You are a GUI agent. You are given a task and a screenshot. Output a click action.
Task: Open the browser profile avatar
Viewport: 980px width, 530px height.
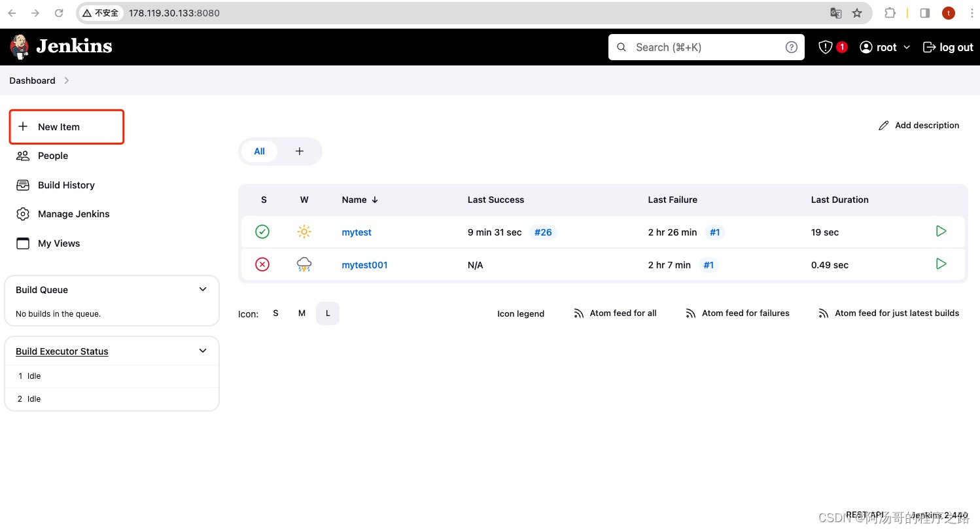coord(949,13)
